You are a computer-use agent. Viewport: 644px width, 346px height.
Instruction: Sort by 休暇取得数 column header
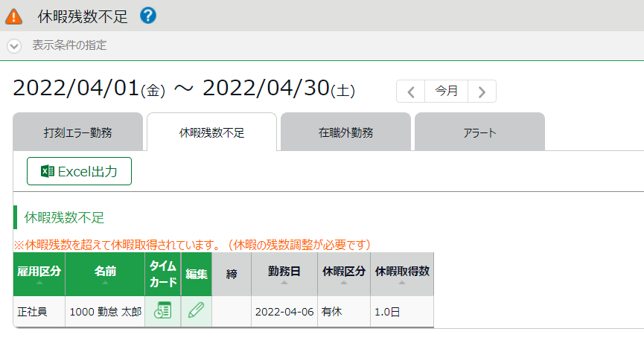(402, 274)
